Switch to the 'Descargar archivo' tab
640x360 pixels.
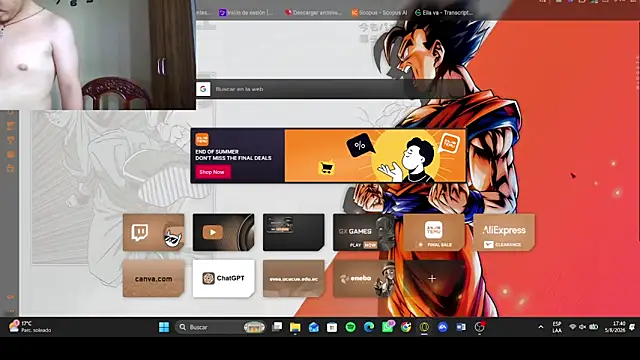pos(313,13)
